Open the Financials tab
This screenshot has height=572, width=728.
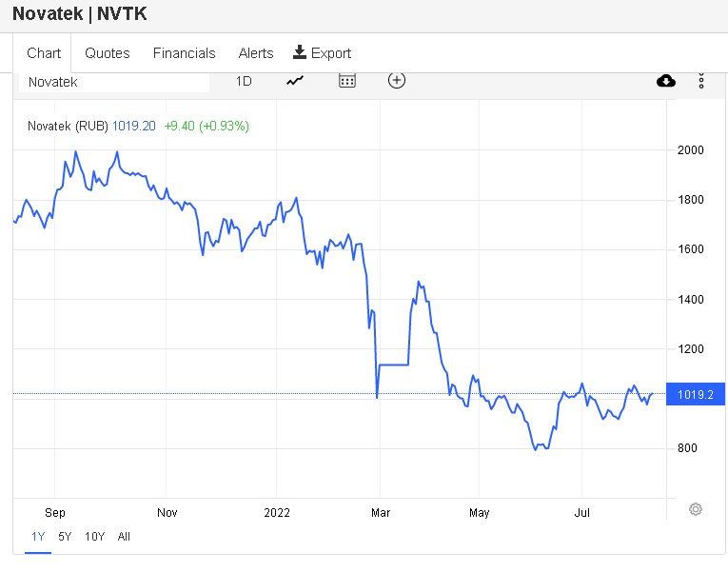click(x=185, y=53)
